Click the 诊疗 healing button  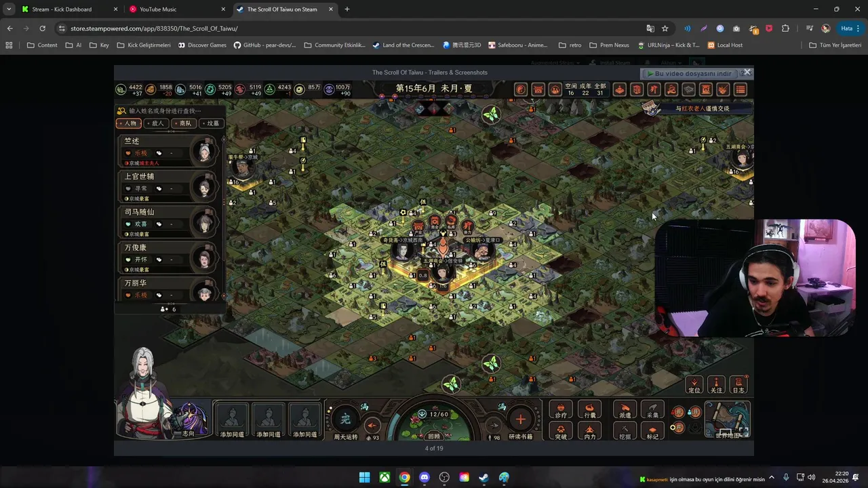click(561, 410)
